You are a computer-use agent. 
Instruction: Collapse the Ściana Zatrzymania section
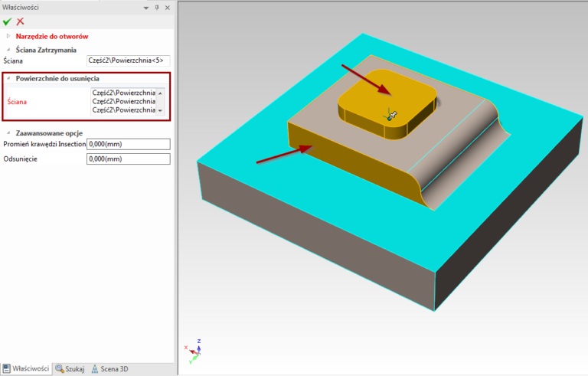[8, 50]
